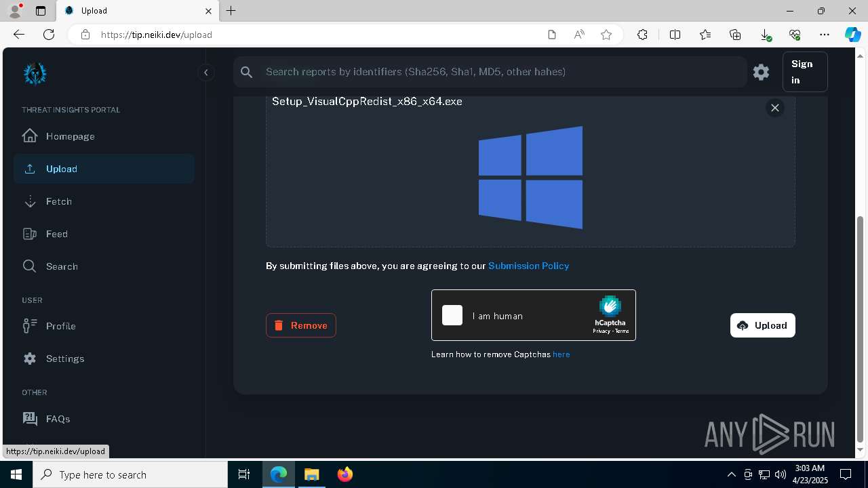868x488 pixels.
Task: Show hidden system tray icons
Action: coord(731,474)
